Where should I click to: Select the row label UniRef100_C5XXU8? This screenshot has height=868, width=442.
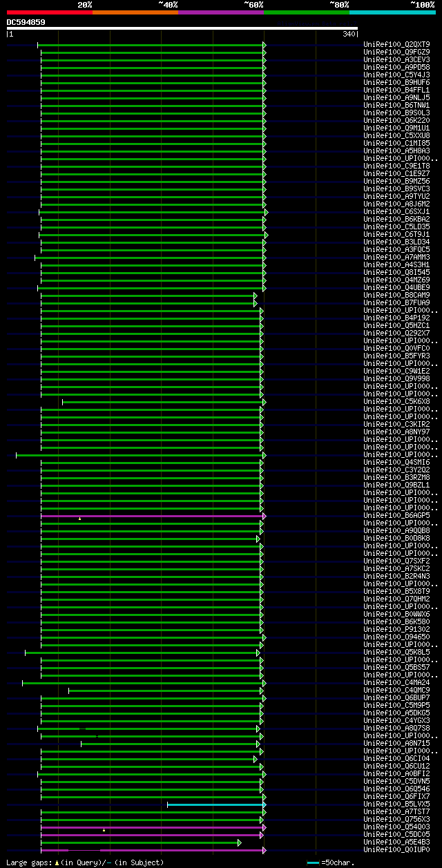point(396,135)
